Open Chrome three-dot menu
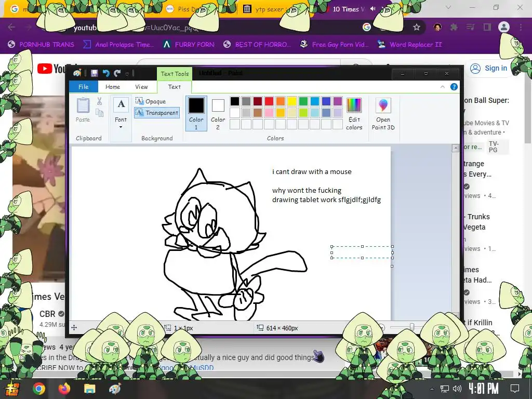This screenshot has width=532, height=399. [521, 27]
